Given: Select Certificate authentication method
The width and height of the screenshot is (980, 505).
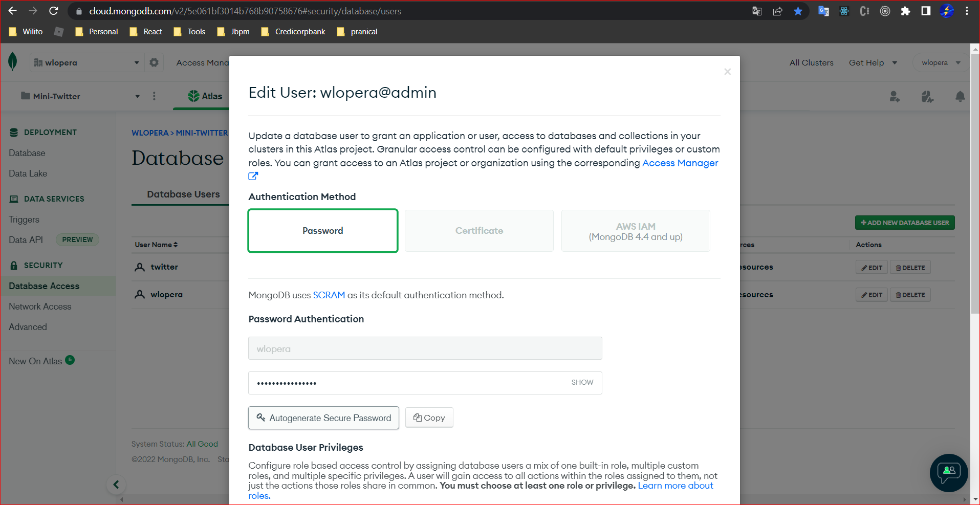Looking at the screenshot, I should pyautogui.click(x=478, y=230).
